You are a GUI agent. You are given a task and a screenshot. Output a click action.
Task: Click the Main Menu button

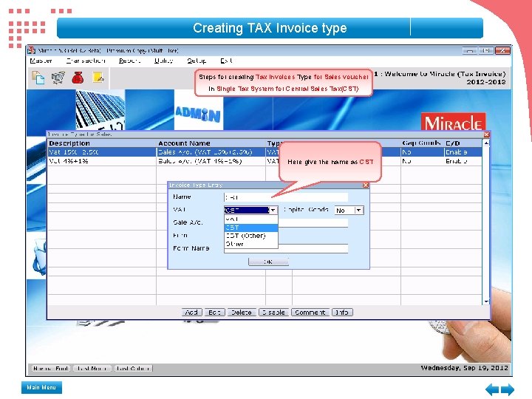tap(41, 387)
